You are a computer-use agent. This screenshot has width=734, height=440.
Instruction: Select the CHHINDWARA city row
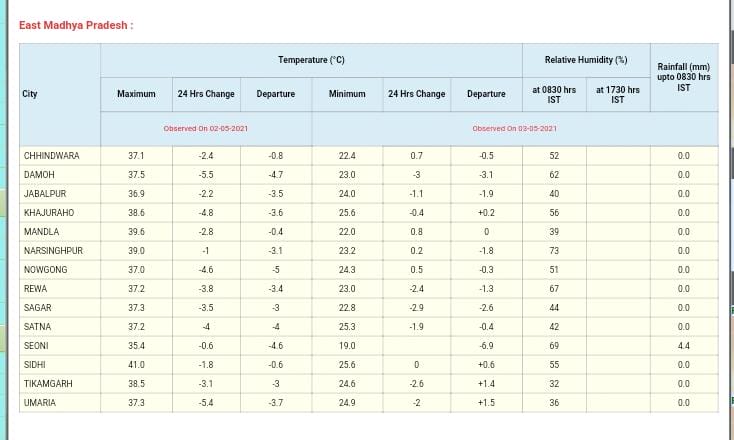coord(51,156)
